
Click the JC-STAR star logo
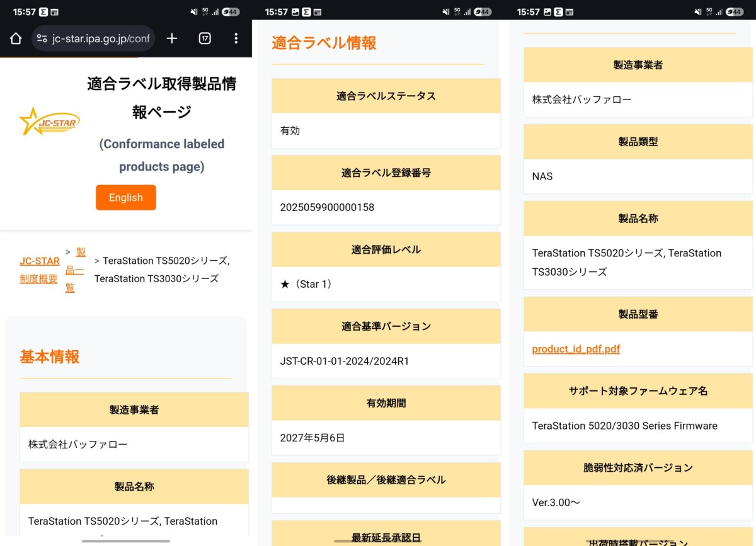click(49, 121)
